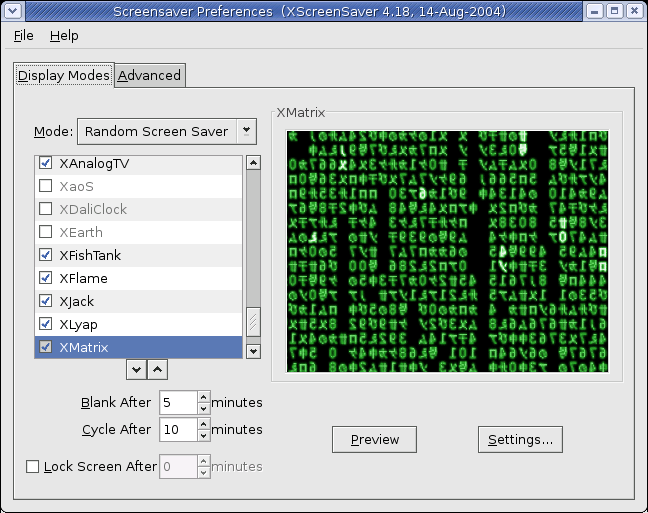The width and height of the screenshot is (648, 513).
Task: Click the list's vertical scrollbar handle
Action: [253, 322]
